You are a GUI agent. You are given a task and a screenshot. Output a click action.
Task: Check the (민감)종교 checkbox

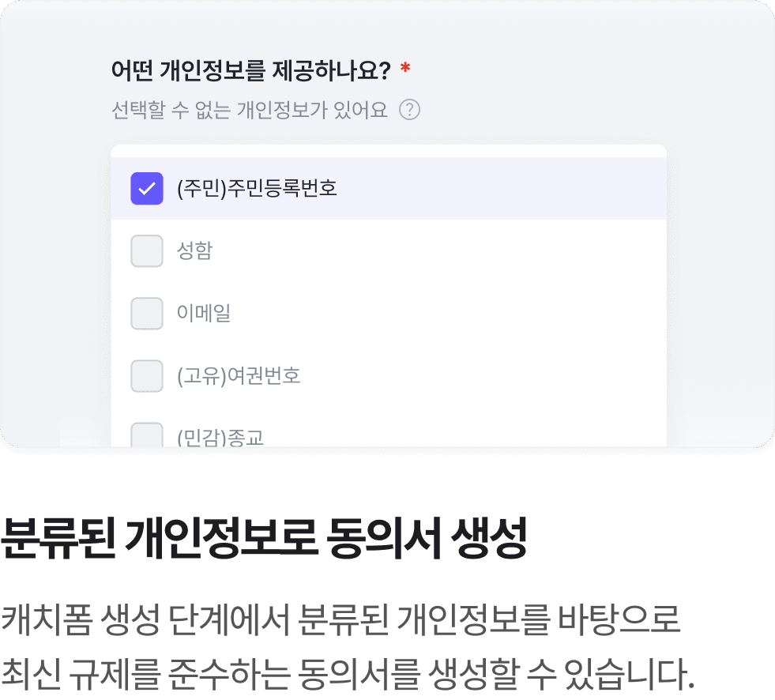[x=147, y=434]
